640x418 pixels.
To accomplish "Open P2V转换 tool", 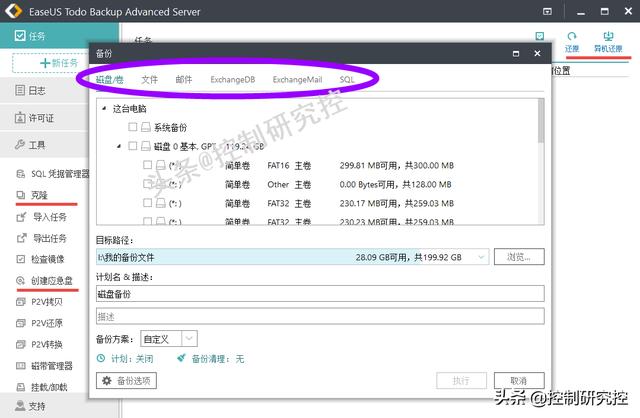I will 39,345.
